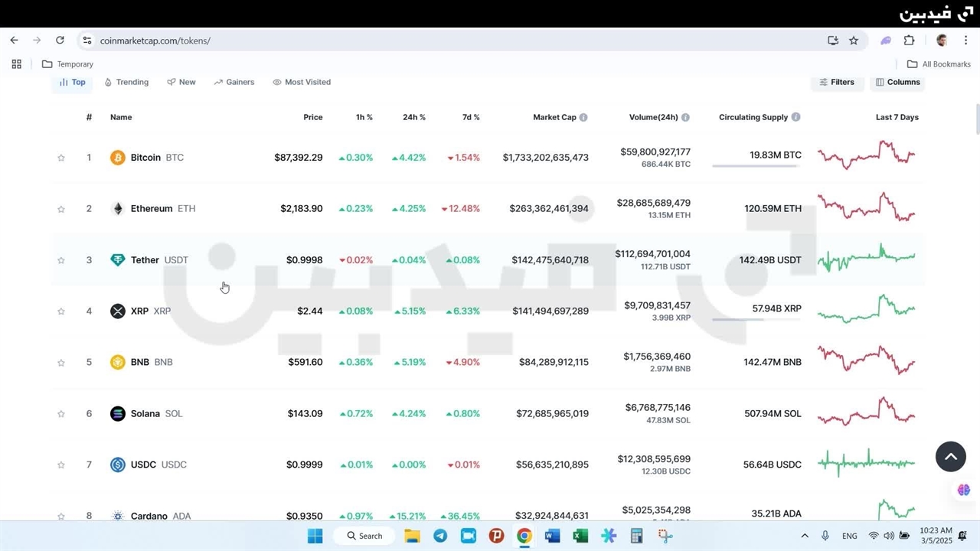Add Bitcoin to watchlist star
The height and width of the screenshot is (551, 980).
(61, 158)
